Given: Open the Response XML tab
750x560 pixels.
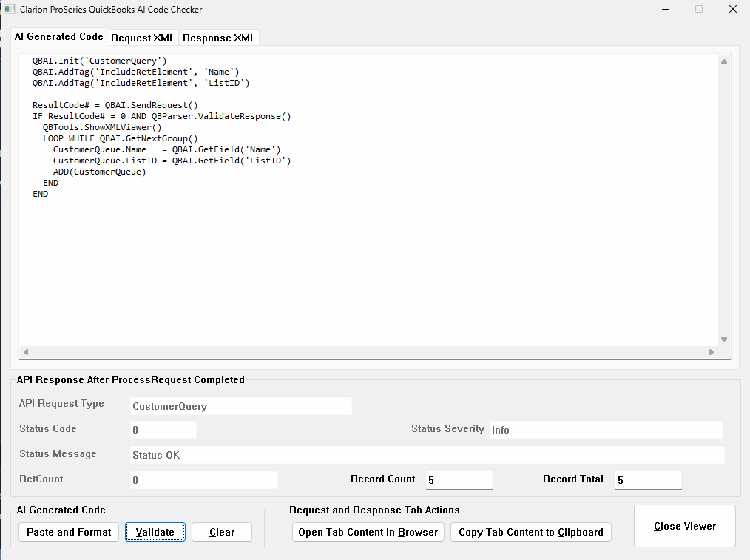Looking at the screenshot, I should [x=219, y=38].
